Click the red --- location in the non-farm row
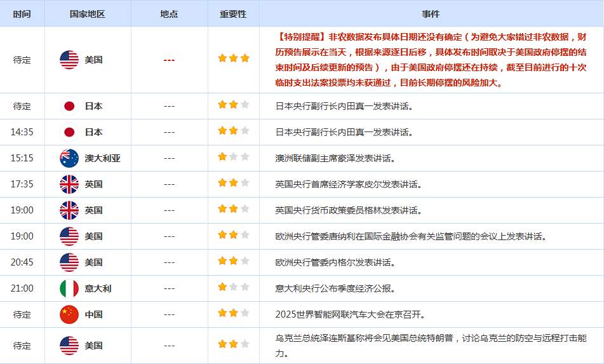The width and height of the screenshot is (604, 364). pyautogui.click(x=169, y=60)
